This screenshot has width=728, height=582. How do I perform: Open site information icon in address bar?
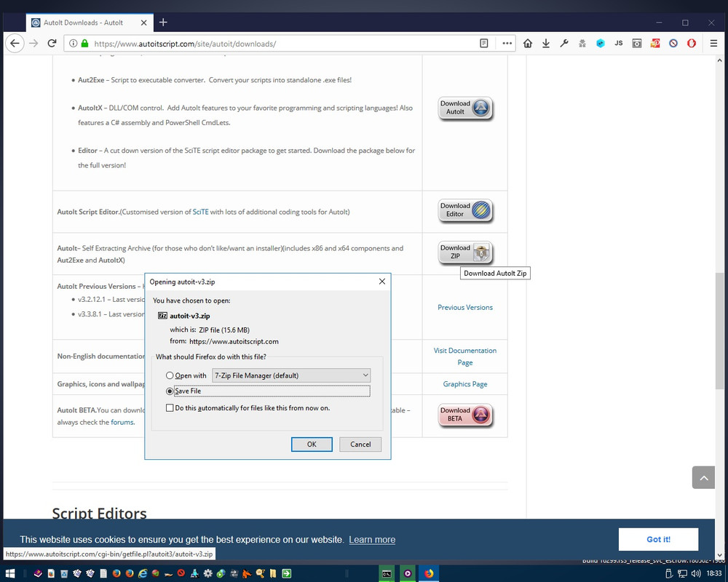(x=74, y=44)
